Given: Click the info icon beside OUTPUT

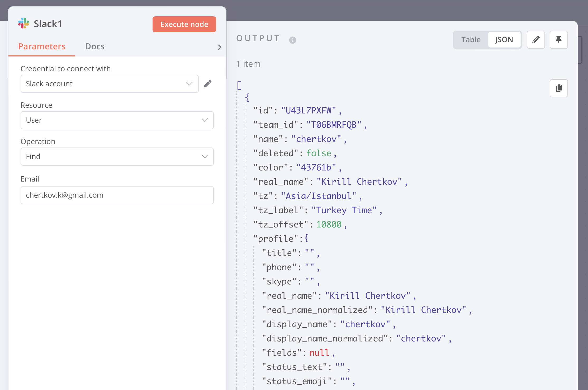Looking at the screenshot, I should (x=293, y=40).
